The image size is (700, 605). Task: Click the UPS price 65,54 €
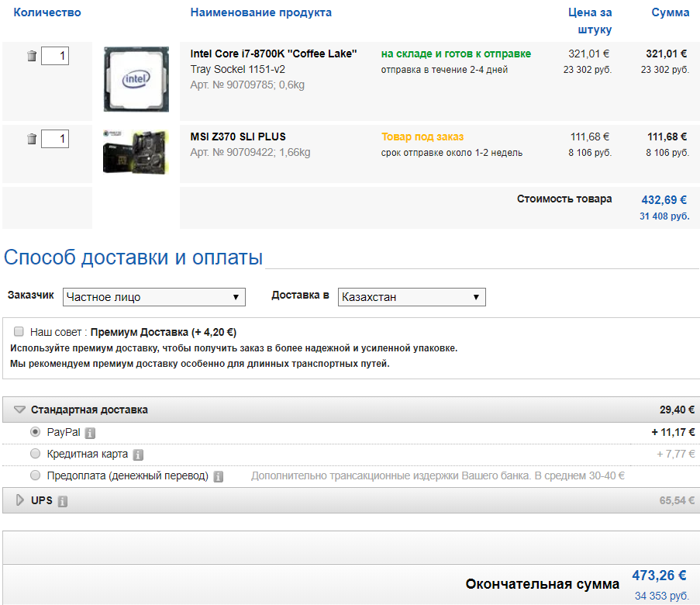pyautogui.click(x=677, y=500)
